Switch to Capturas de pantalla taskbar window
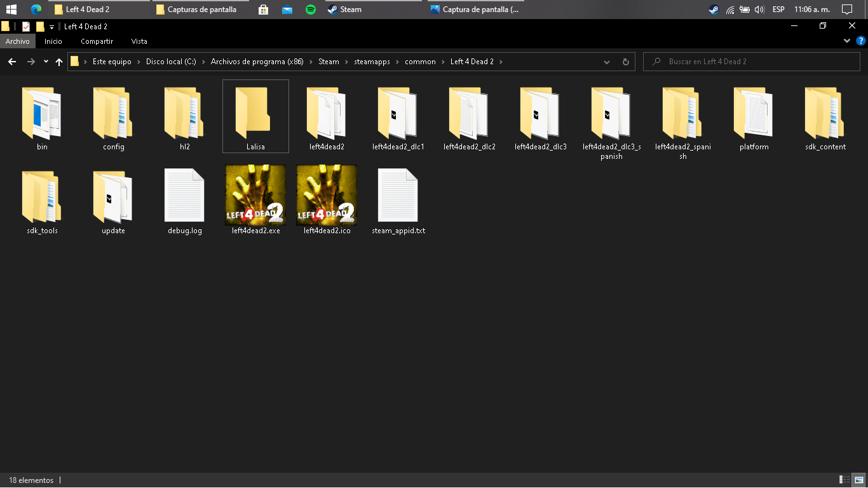This screenshot has height=488, width=868. (201, 10)
